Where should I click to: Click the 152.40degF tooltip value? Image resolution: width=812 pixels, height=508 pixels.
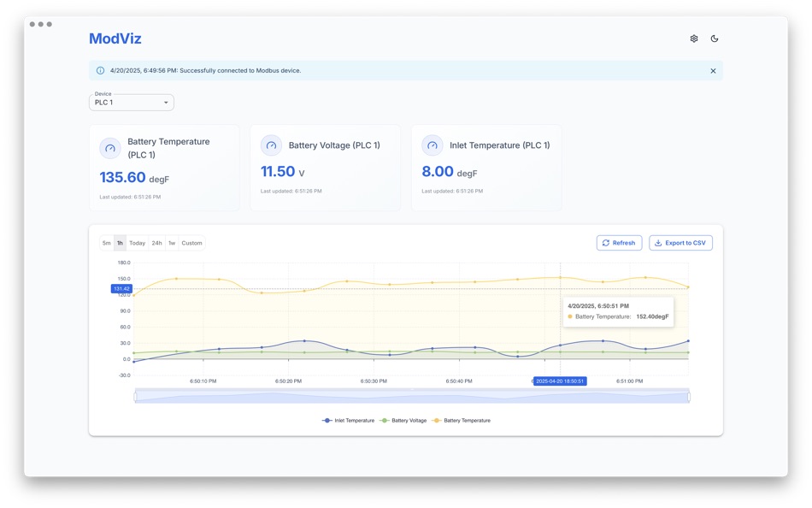point(652,316)
